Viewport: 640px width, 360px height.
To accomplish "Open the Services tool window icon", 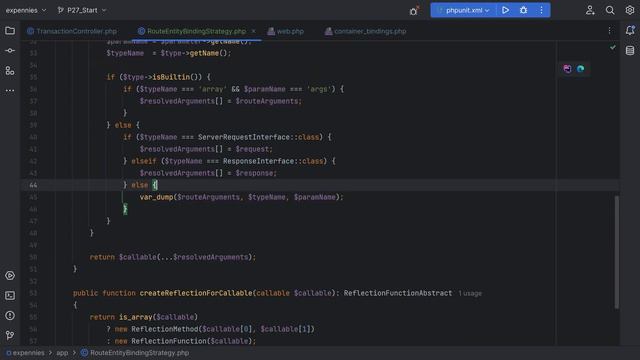I will (x=10, y=276).
